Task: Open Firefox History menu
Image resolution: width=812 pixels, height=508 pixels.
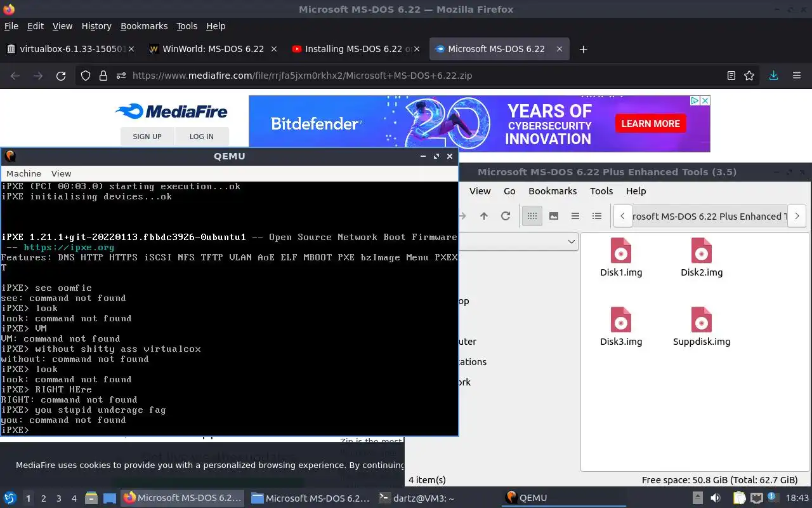Action: pyautogui.click(x=96, y=26)
